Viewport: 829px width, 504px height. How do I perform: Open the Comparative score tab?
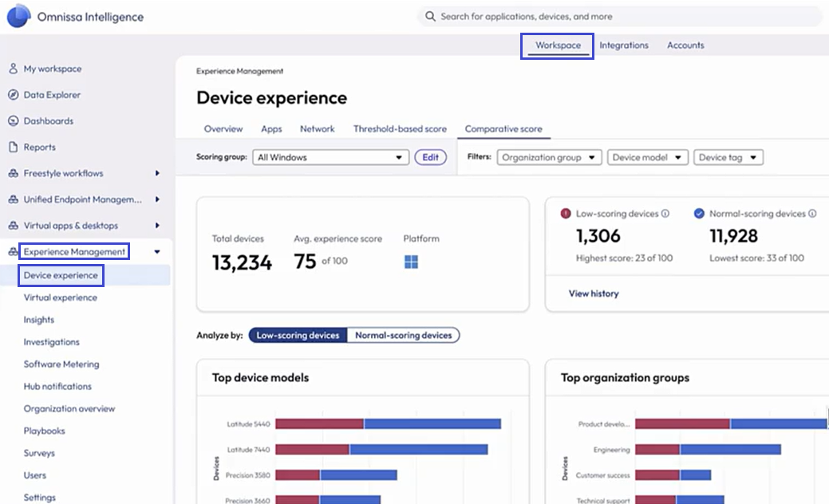(x=503, y=129)
